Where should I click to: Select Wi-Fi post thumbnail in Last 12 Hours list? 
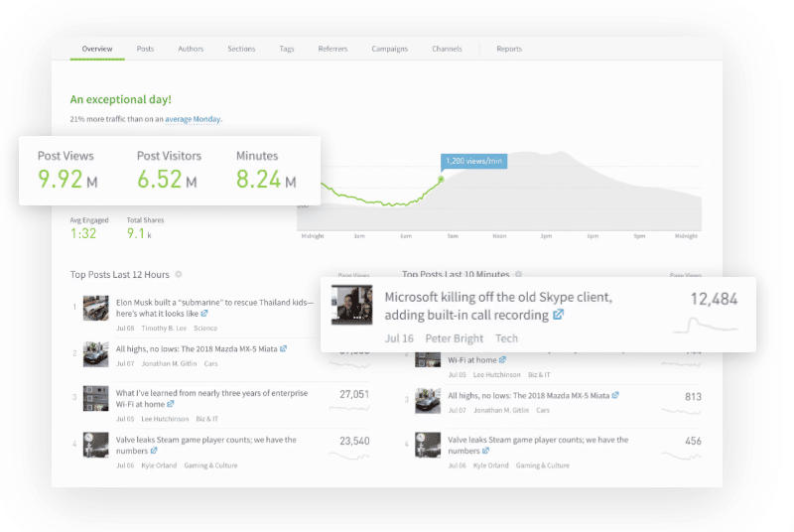click(x=95, y=398)
